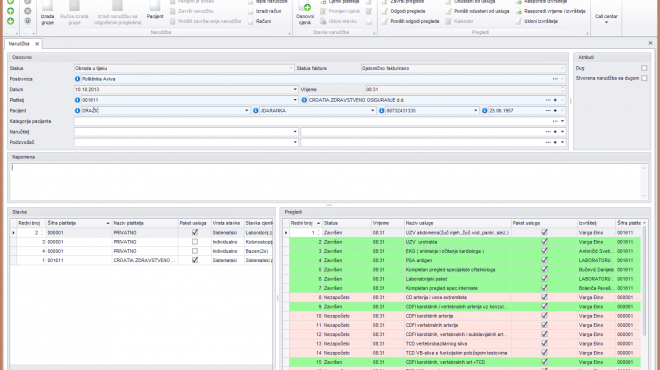Open Računi from the ribbon
The height and width of the screenshot is (370, 660).
pyautogui.click(x=260, y=21)
